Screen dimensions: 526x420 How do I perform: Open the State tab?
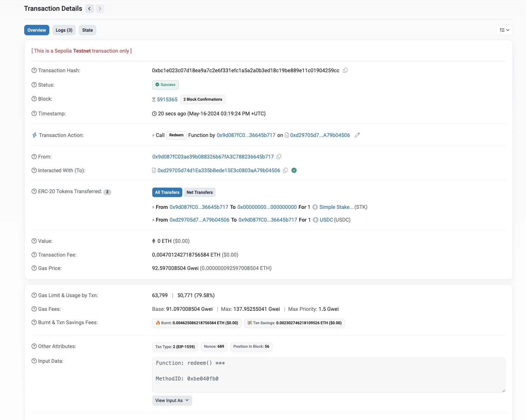point(87,30)
